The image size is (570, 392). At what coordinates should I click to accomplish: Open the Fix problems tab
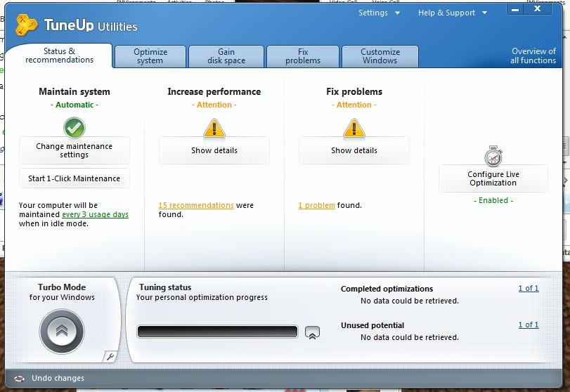pos(303,56)
